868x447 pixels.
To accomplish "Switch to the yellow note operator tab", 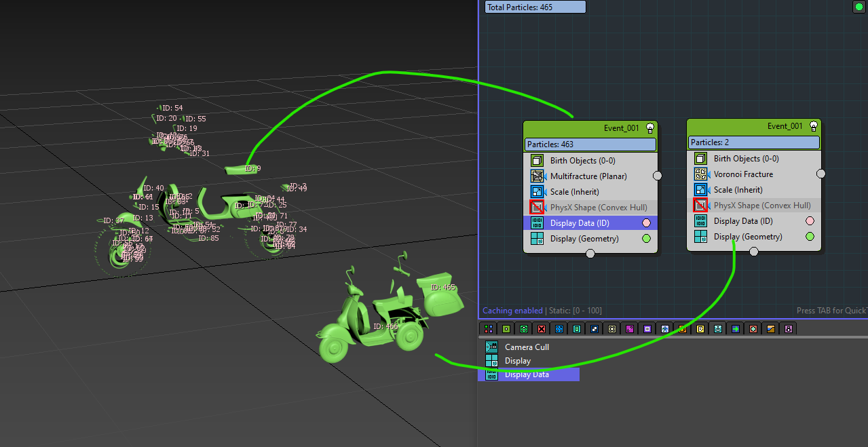I will pyautogui.click(x=700, y=329).
